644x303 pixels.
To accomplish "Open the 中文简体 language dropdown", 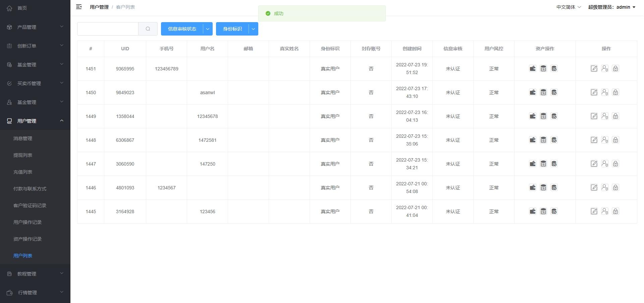I will [569, 7].
